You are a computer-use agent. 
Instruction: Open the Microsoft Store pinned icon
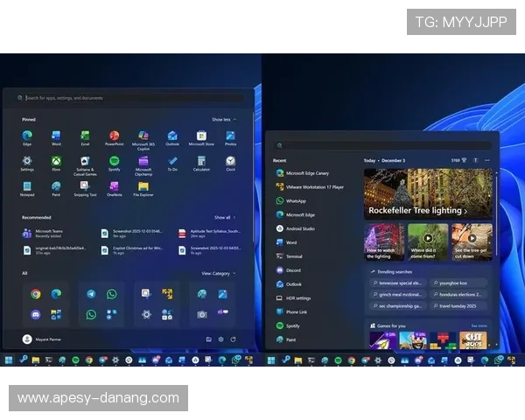(201, 136)
